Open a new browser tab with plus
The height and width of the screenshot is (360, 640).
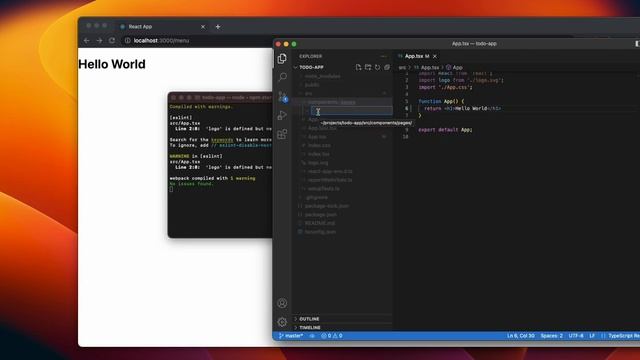(218, 27)
